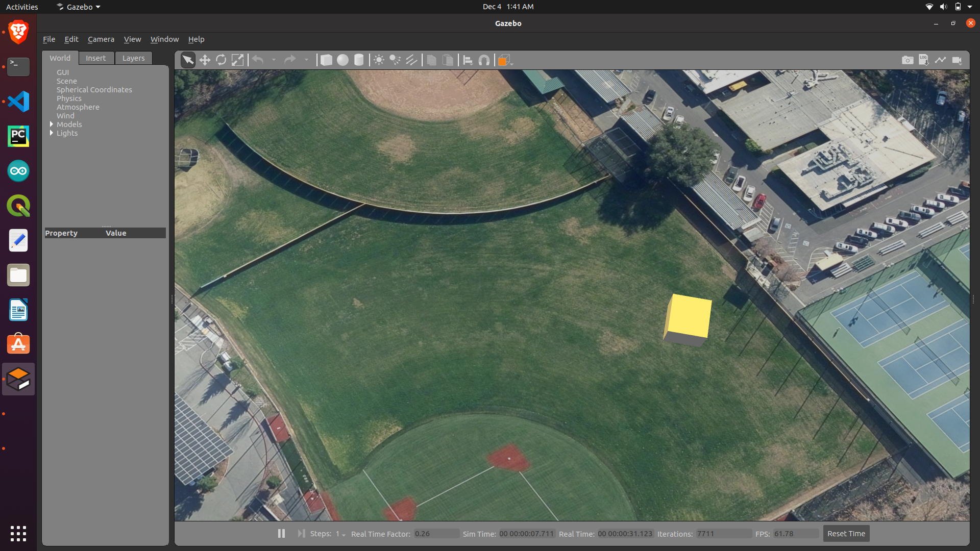980x551 pixels.
Task: Add a point light
Action: [x=379, y=60]
